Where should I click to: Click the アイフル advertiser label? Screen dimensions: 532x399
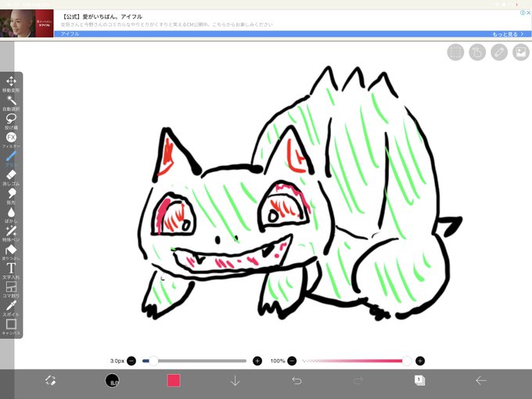point(70,34)
